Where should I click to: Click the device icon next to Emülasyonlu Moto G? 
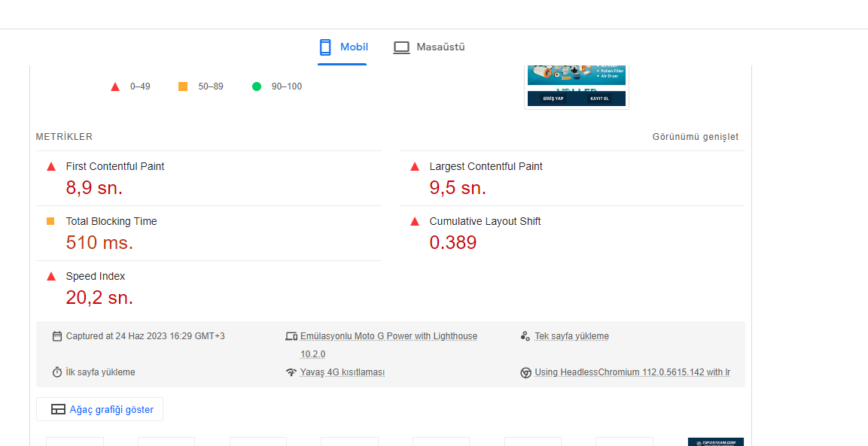(291, 336)
